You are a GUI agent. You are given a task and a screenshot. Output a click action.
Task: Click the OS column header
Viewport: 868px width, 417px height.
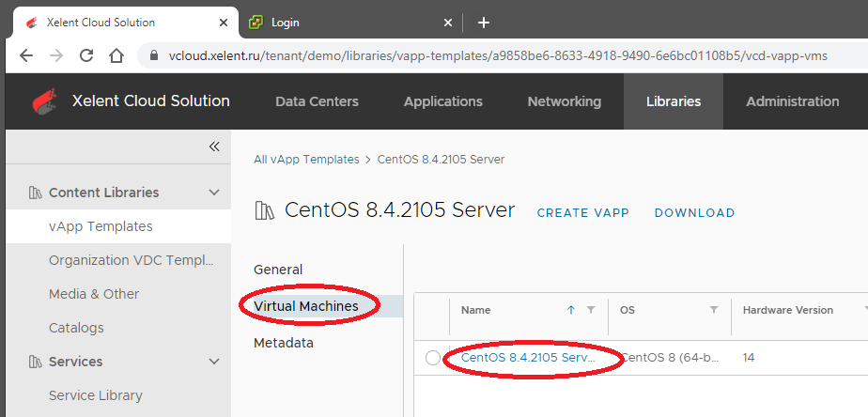coord(628,310)
